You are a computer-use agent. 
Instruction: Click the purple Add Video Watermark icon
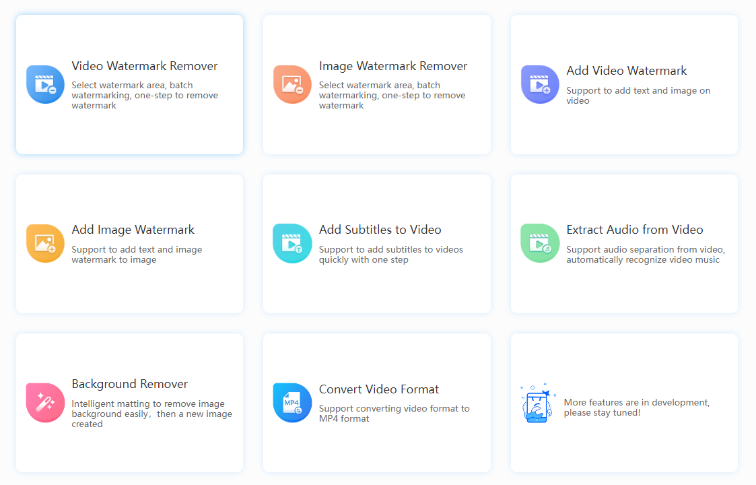point(540,84)
